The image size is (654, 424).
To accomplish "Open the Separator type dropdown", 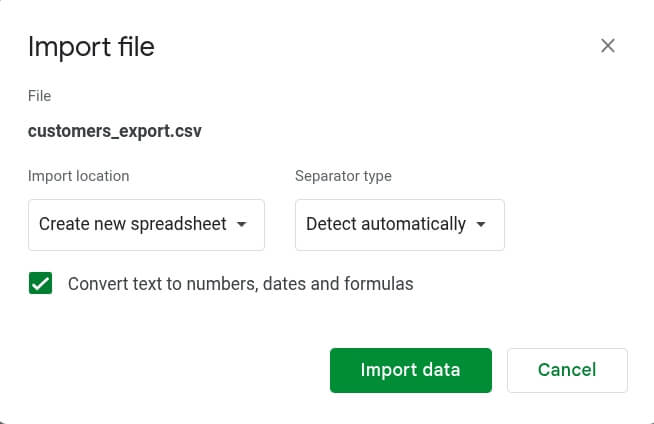I will [x=400, y=225].
